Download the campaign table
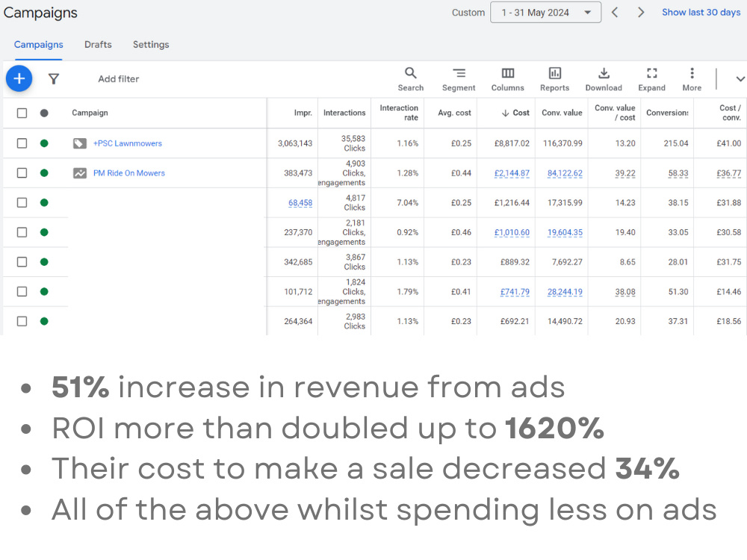 pyautogui.click(x=604, y=79)
